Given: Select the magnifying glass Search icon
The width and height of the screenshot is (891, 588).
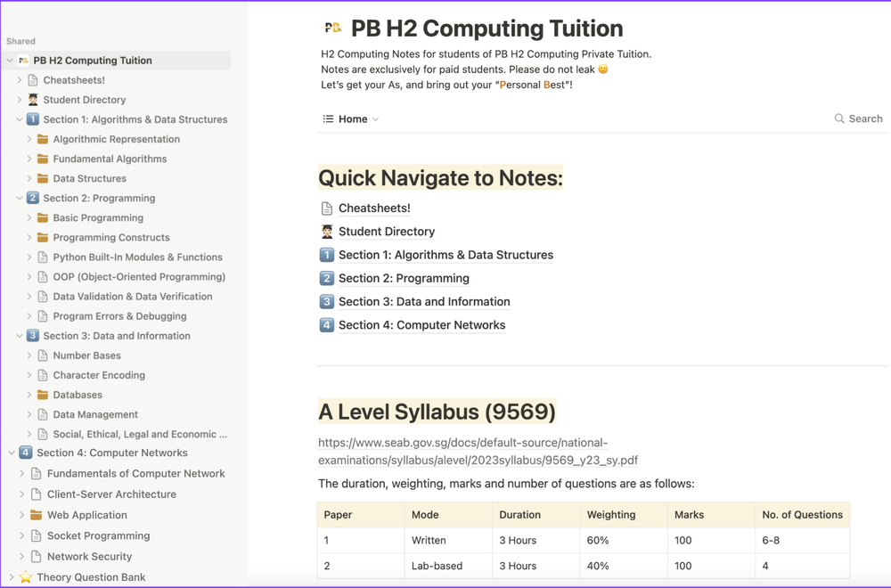Looking at the screenshot, I should click(838, 118).
